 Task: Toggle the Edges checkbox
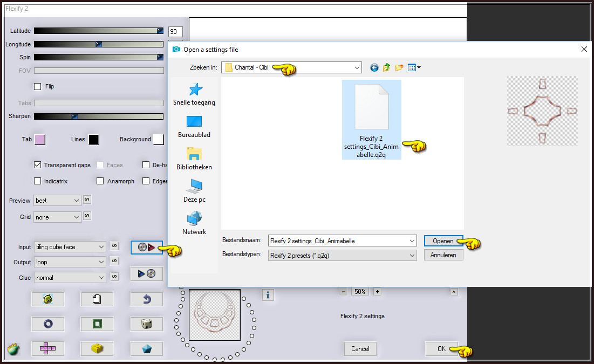click(146, 181)
